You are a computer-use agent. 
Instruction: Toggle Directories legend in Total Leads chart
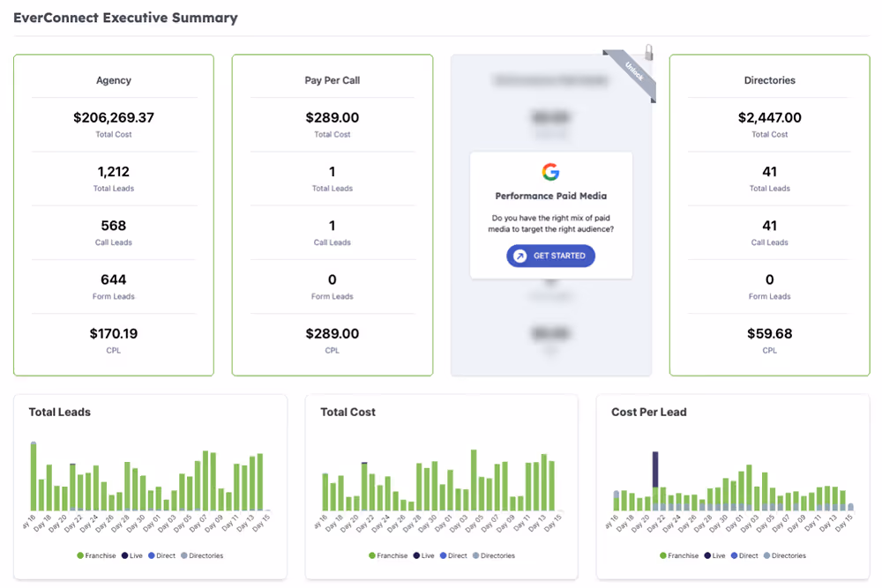coord(202,555)
